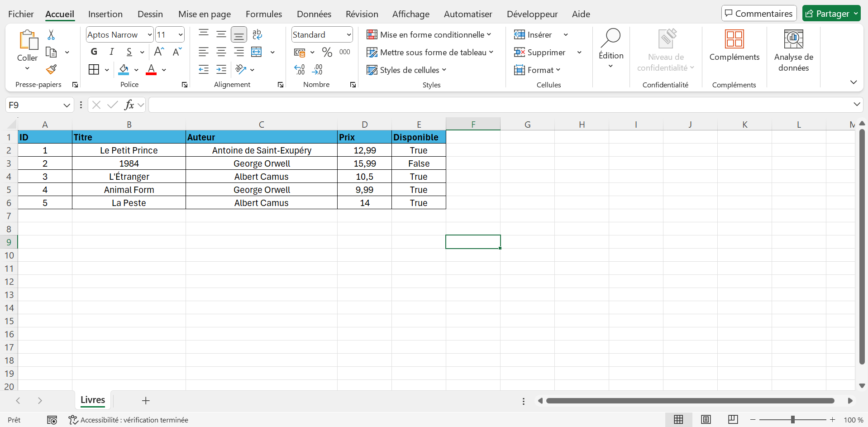Click the red font color icon

point(151,70)
